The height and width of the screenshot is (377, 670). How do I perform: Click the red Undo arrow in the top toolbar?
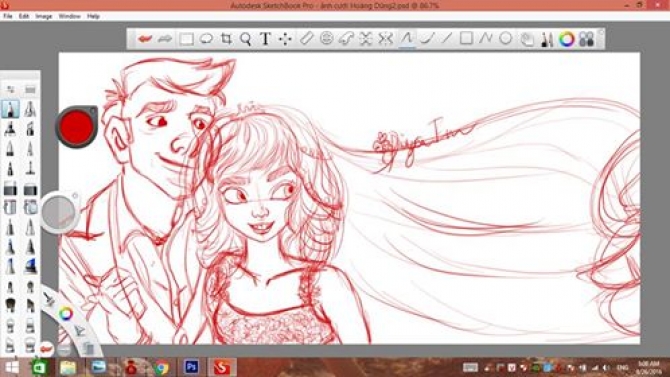pyautogui.click(x=145, y=39)
